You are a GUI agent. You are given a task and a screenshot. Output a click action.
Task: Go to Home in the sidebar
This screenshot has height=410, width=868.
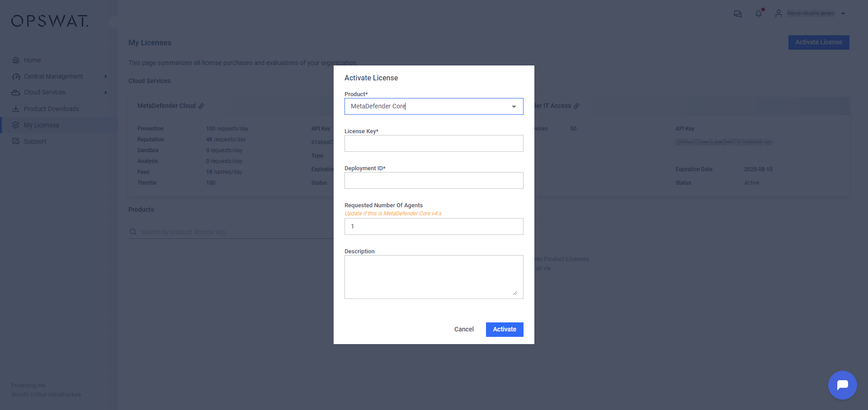[x=32, y=60]
